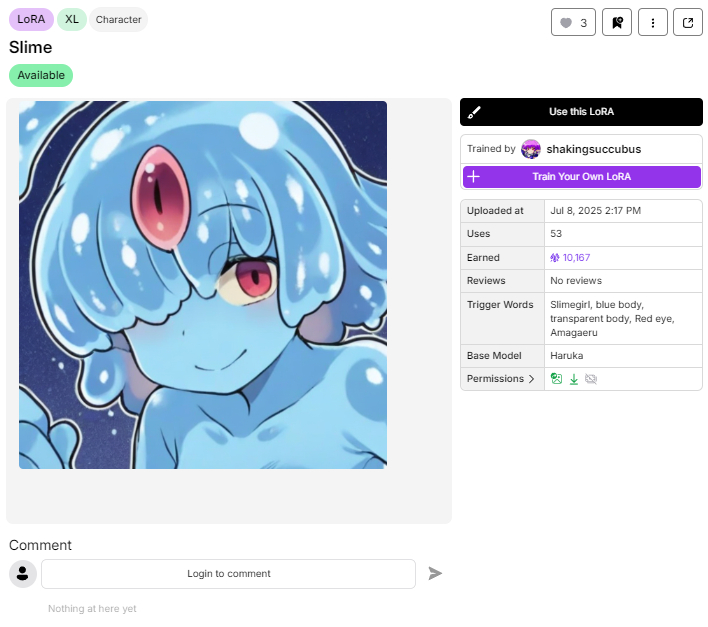Select the XL tag
This screenshot has height=627, width=708.
72,19
